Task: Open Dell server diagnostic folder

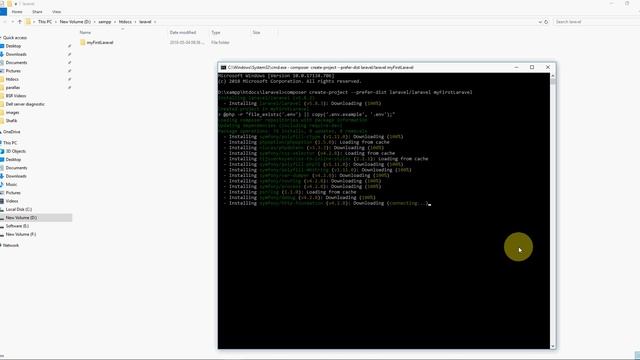Action: coord(25,104)
